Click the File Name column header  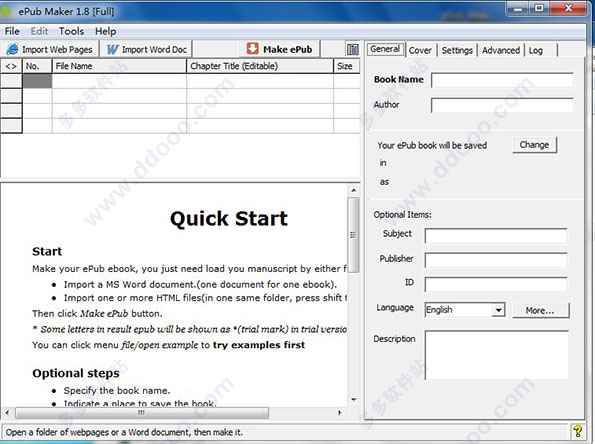click(119, 66)
